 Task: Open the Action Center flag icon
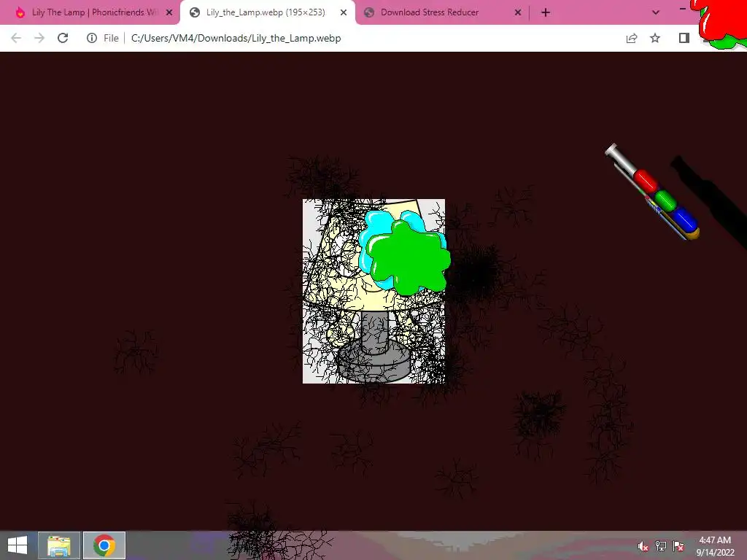tap(679, 546)
